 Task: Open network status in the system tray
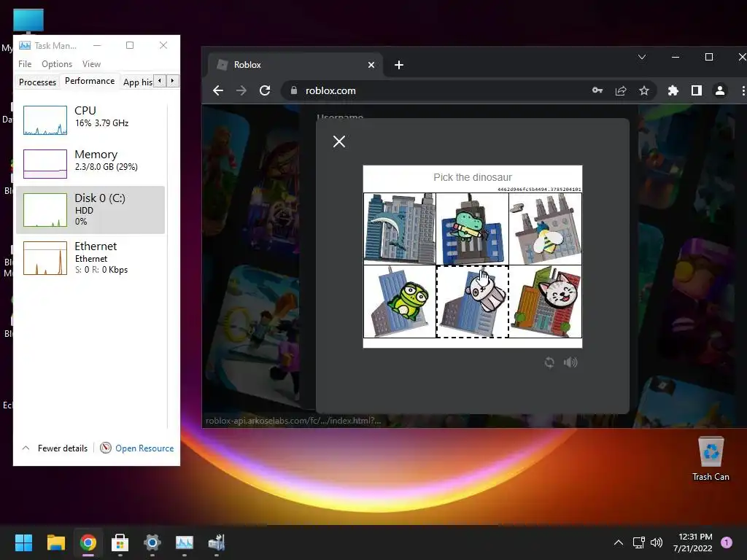[638, 542]
